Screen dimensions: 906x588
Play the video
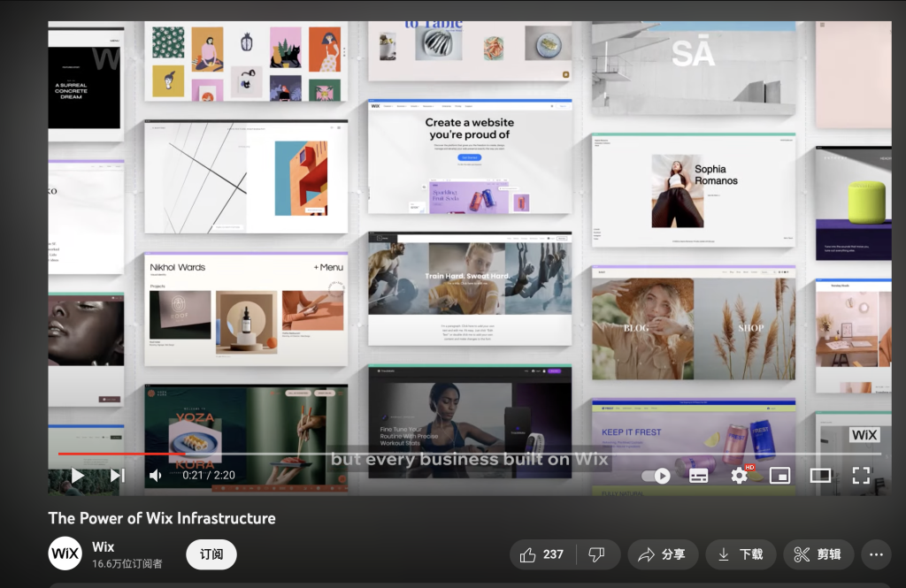(78, 476)
